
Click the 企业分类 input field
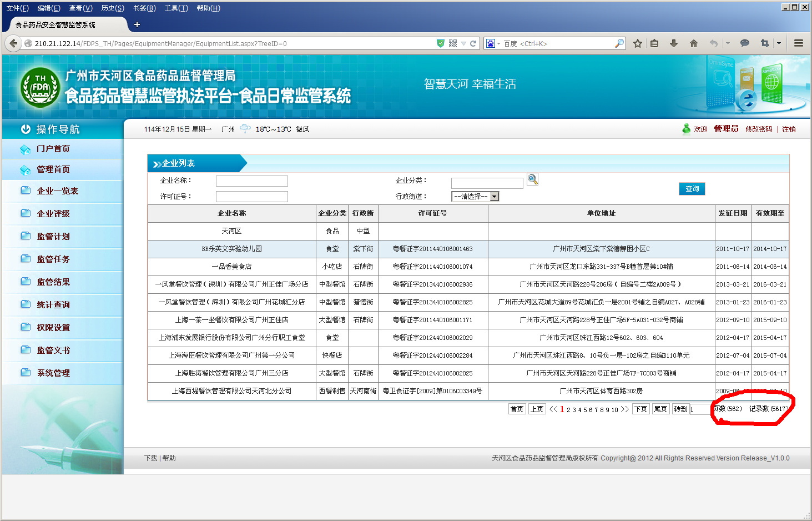click(487, 183)
